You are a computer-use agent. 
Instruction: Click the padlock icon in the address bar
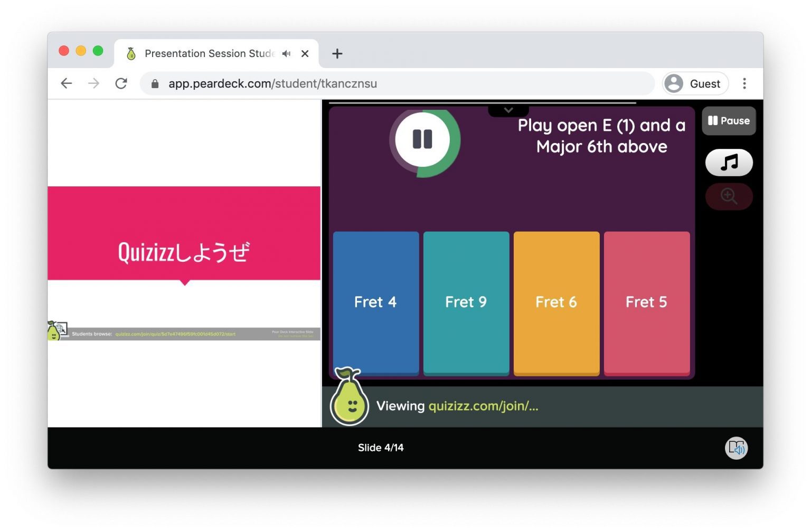155,83
